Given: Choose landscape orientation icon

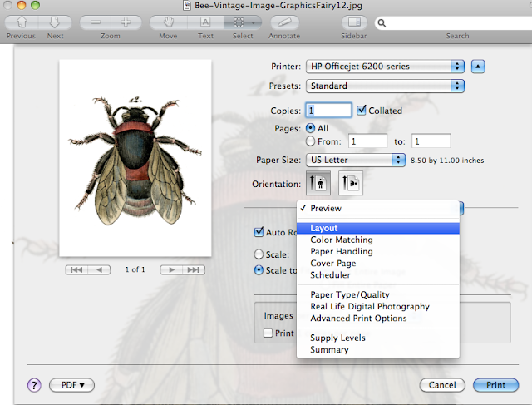Looking at the screenshot, I should click(349, 184).
